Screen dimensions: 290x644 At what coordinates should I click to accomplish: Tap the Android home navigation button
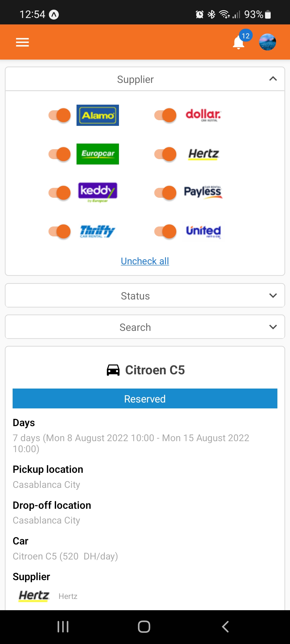point(144,627)
